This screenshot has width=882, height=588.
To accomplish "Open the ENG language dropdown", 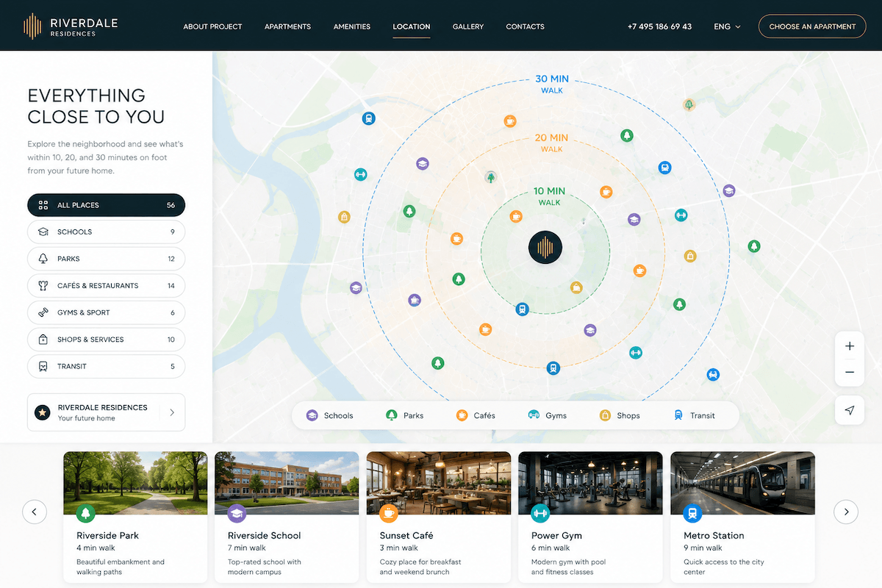I will pyautogui.click(x=727, y=26).
